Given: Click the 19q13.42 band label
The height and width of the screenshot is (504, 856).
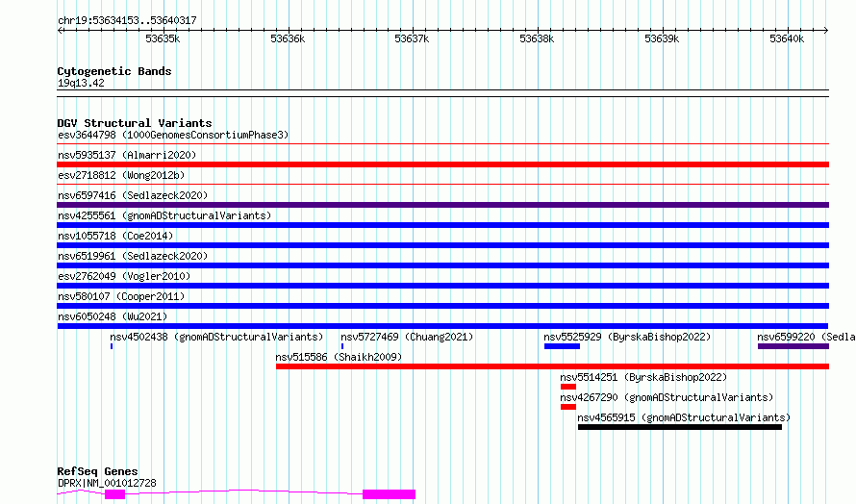Looking at the screenshot, I should pos(81,83).
